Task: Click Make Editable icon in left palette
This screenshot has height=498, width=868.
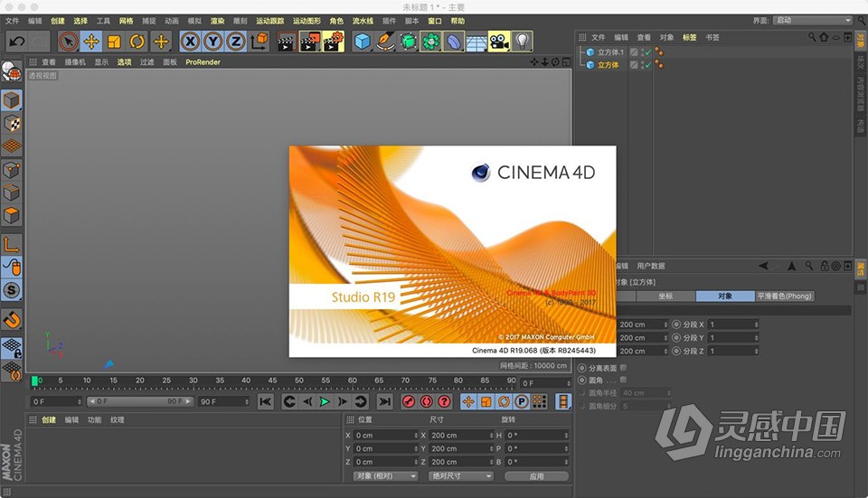Action: tap(11, 71)
